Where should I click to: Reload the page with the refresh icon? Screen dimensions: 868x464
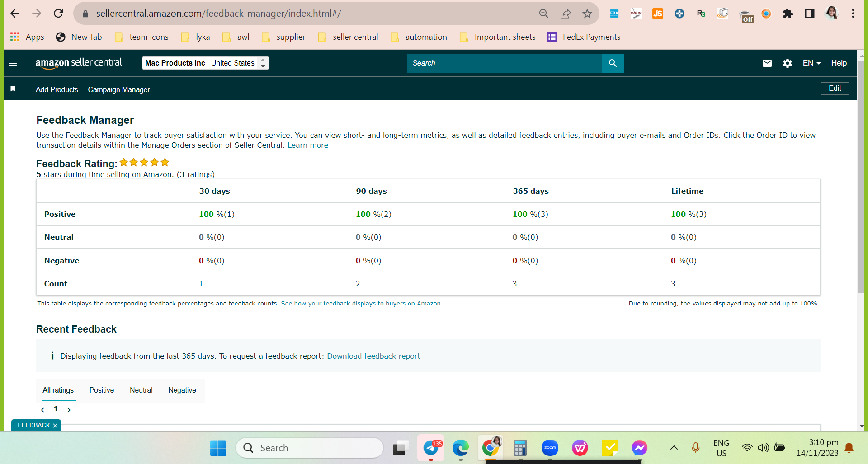pyautogui.click(x=58, y=14)
